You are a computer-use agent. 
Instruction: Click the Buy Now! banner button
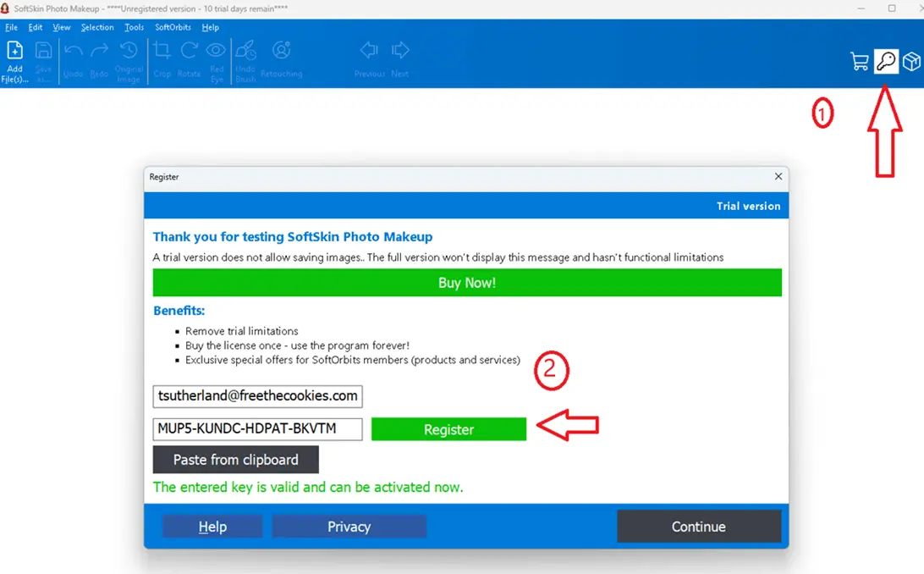[467, 283]
